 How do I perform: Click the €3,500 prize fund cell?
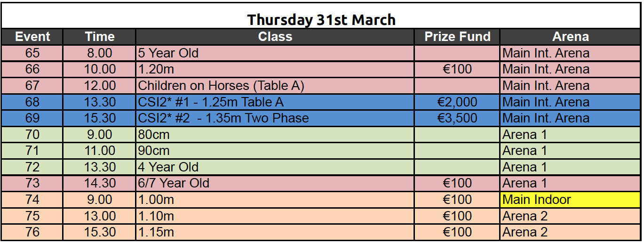point(457,118)
